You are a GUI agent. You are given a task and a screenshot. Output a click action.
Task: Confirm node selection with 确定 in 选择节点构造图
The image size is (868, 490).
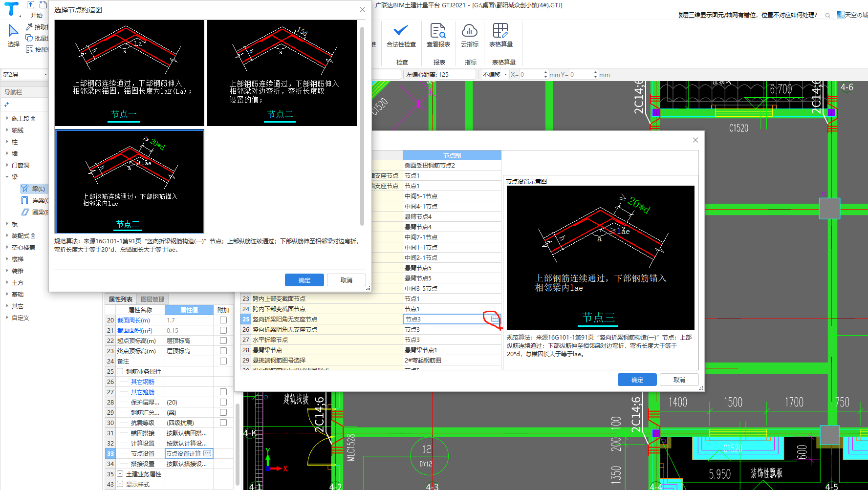pyautogui.click(x=304, y=280)
